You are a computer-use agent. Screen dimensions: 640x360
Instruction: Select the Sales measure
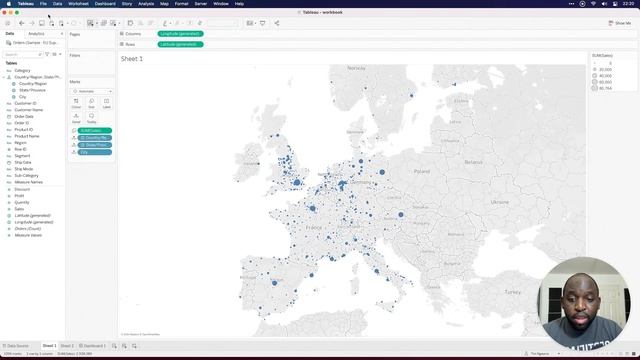(x=19, y=209)
